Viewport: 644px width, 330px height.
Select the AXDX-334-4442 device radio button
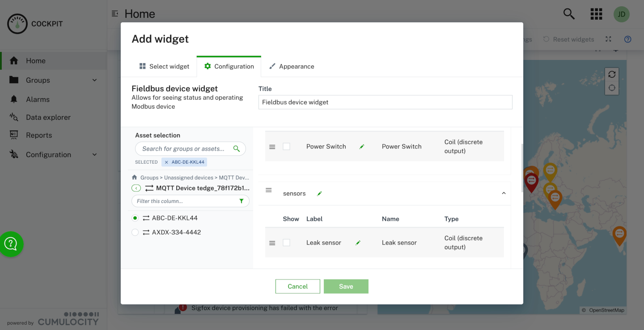point(135,232)
